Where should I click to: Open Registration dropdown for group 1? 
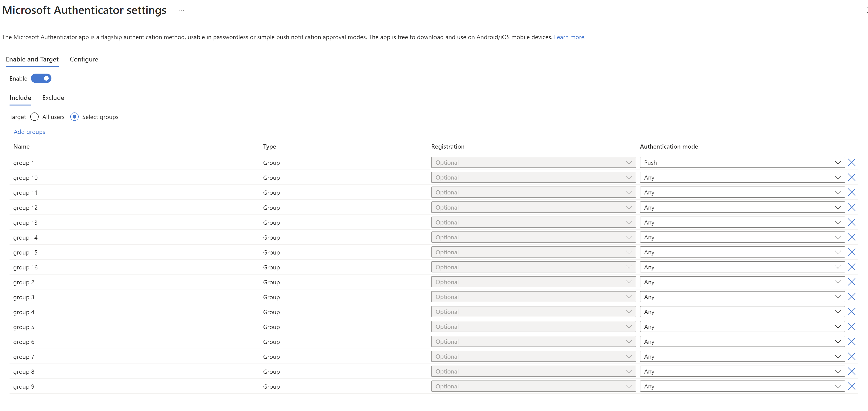(533, 163)
